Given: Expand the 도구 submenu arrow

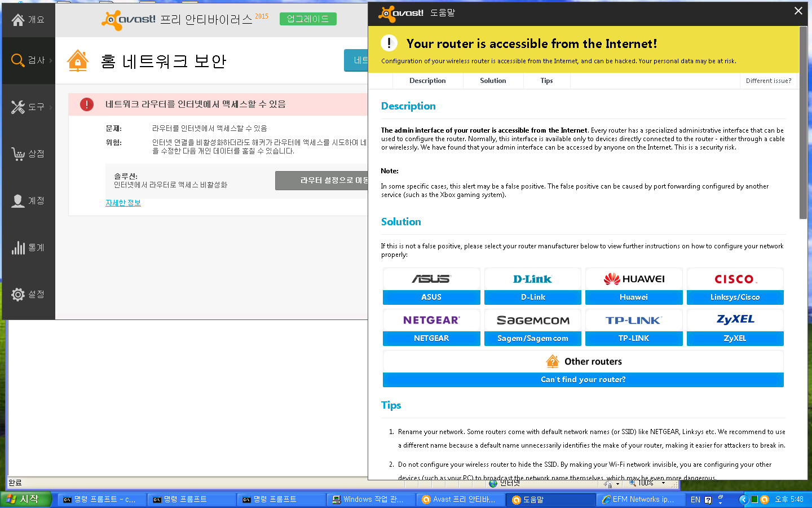Looking at the screenshot, I should point(51,107).
